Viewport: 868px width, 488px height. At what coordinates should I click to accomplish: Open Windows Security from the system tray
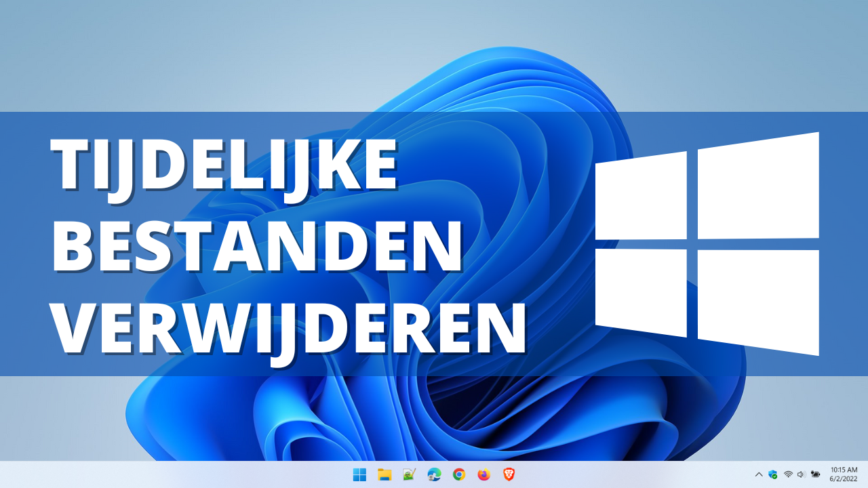(772, 474)
